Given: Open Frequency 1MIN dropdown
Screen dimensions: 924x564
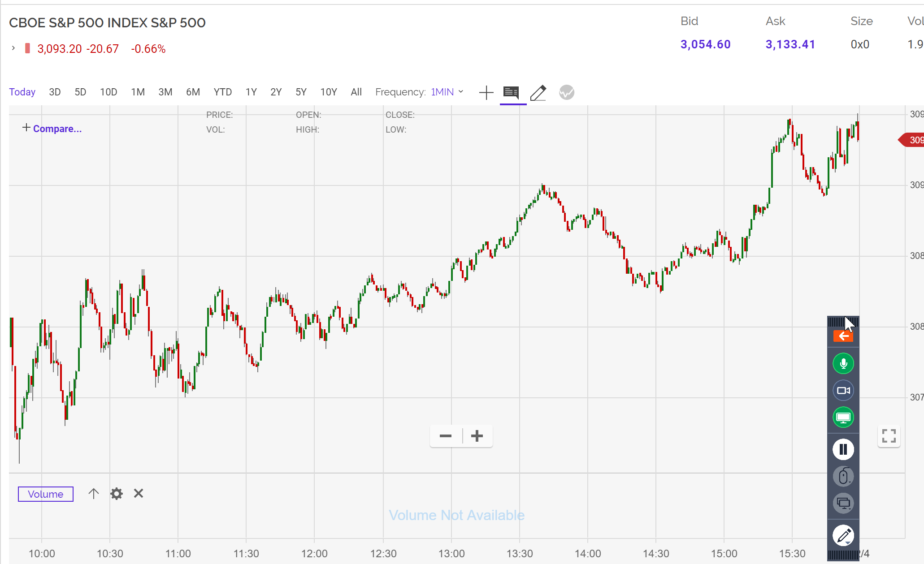Looking at the screenshot, I should pos(447,92).
